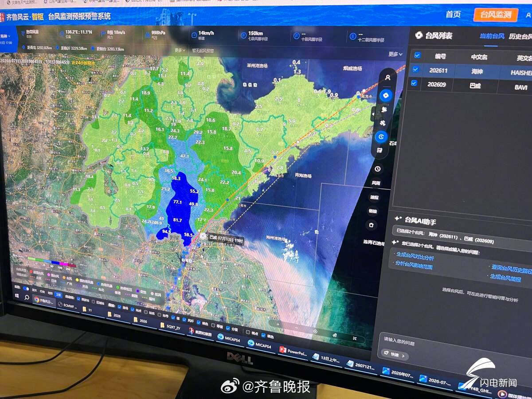Click the 14km/h moving speed value
The image size is (532, 399).
point(207,32)
